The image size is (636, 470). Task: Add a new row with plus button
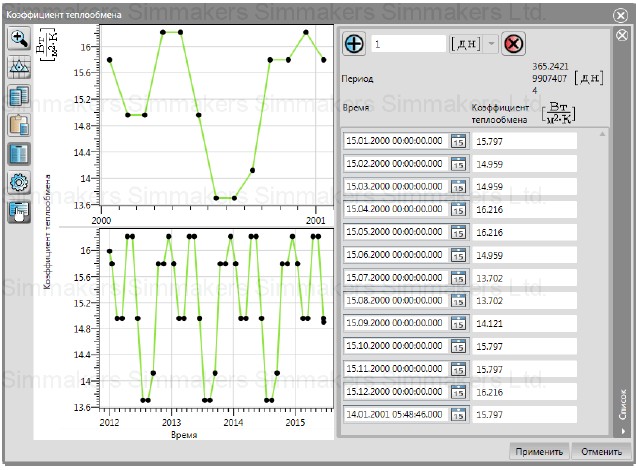[354, 43]
